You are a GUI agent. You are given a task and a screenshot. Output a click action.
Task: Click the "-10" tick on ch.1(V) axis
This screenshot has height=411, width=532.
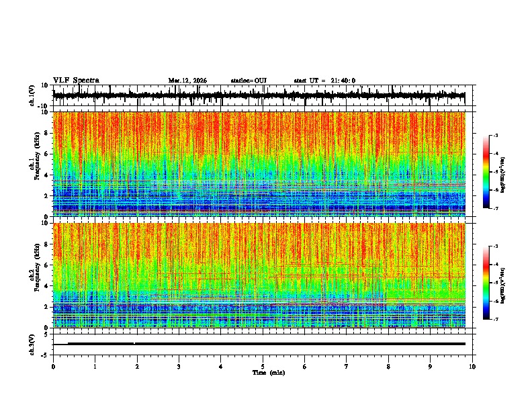click(44, 106)
